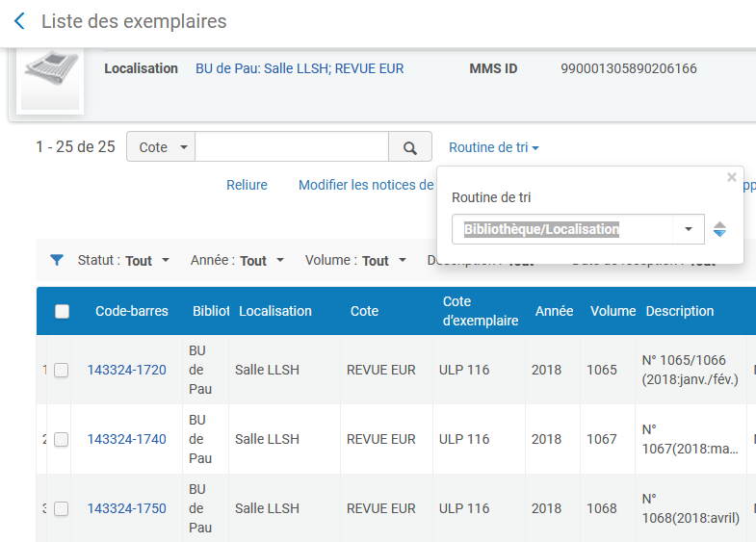756x542 pixels.
Task: Click into the item search text field
Action: click(x=292, y=147)
